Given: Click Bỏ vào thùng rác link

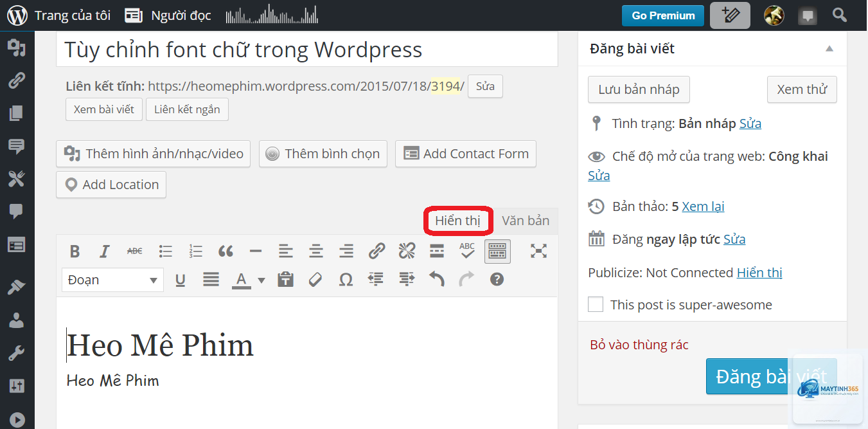Looking at the screenshot, I should coord(639,345).
